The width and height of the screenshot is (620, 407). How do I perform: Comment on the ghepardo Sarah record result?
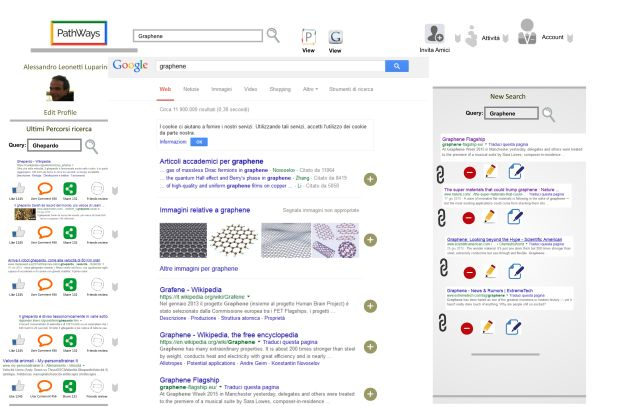point(45,232)
